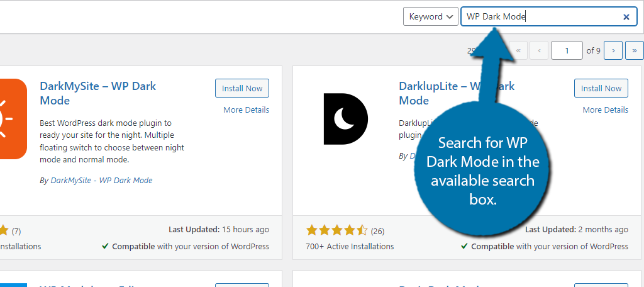Go to the next page of results
The height and width of the screenshot is (287, 644).
(613, 50)
